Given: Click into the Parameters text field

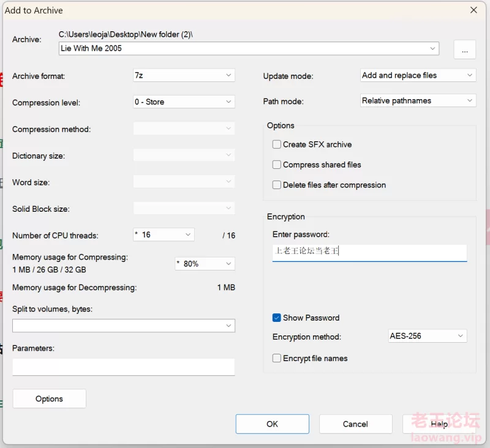Looking at the screenshot, I should click(123, 367).
